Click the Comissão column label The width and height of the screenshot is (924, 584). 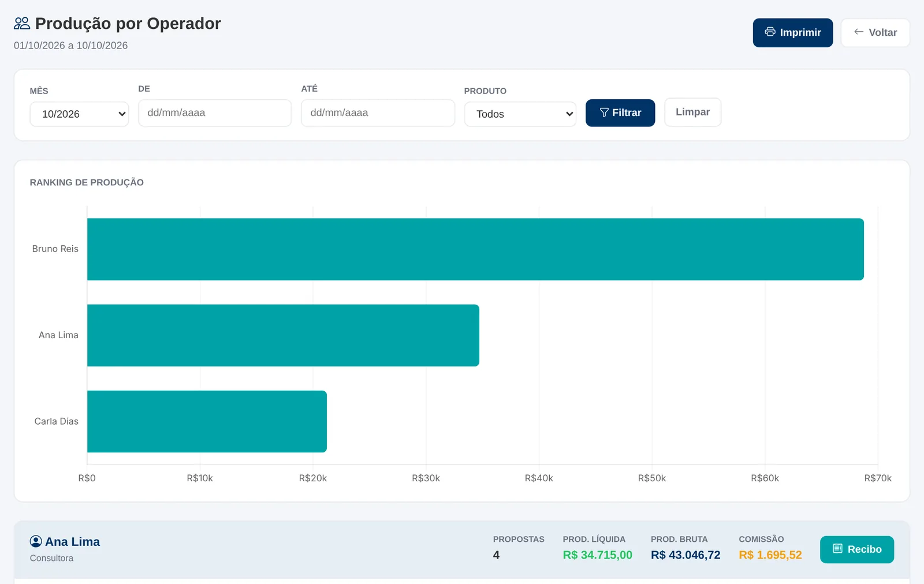[761, 539]
